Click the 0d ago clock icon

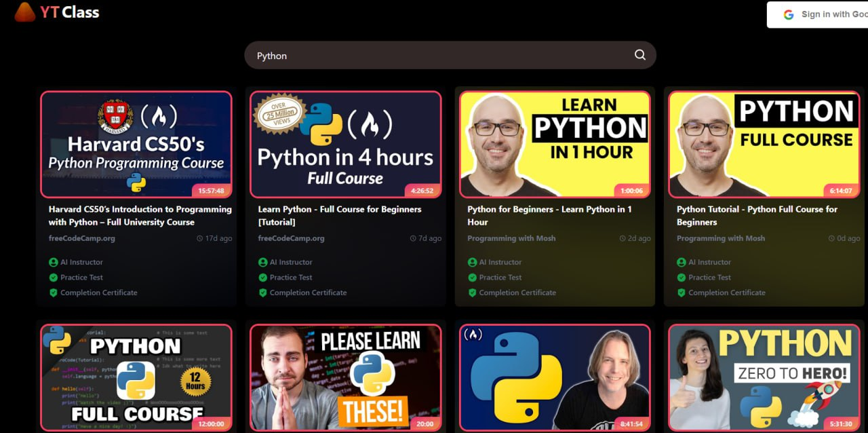pyautogui.click(x=832, y=239)
